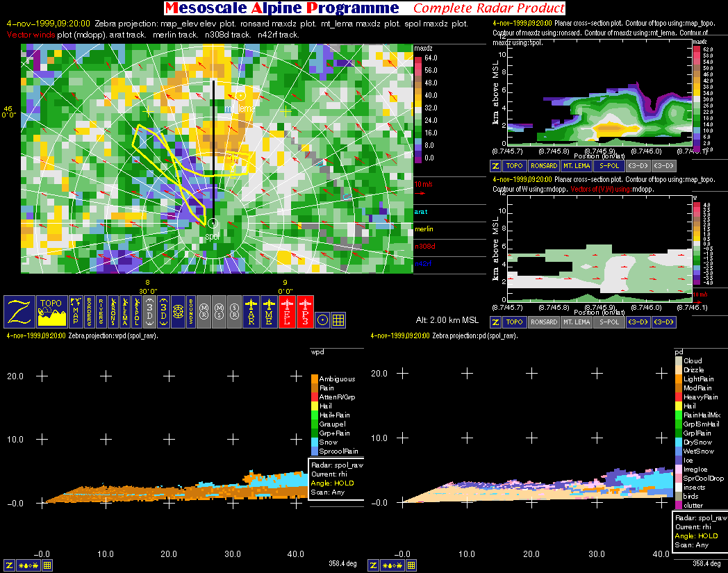Click second blue 3-D button under lower cross-section

click(x=663, y=322)
